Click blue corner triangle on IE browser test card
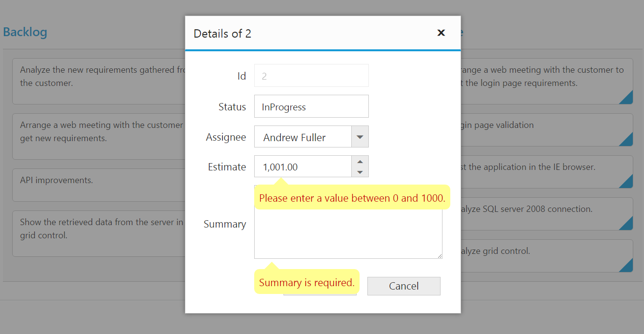644x334 pixels. [627, 183]
